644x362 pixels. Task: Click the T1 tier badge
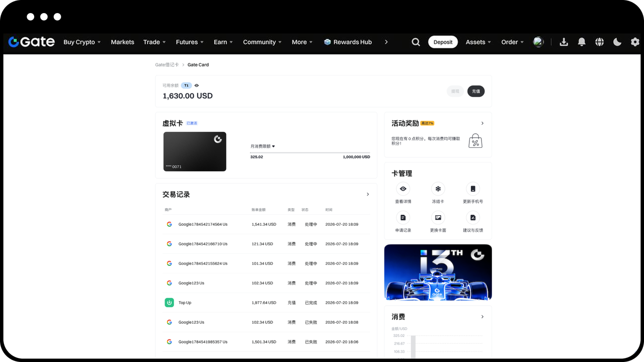click(x=186, y=85)
